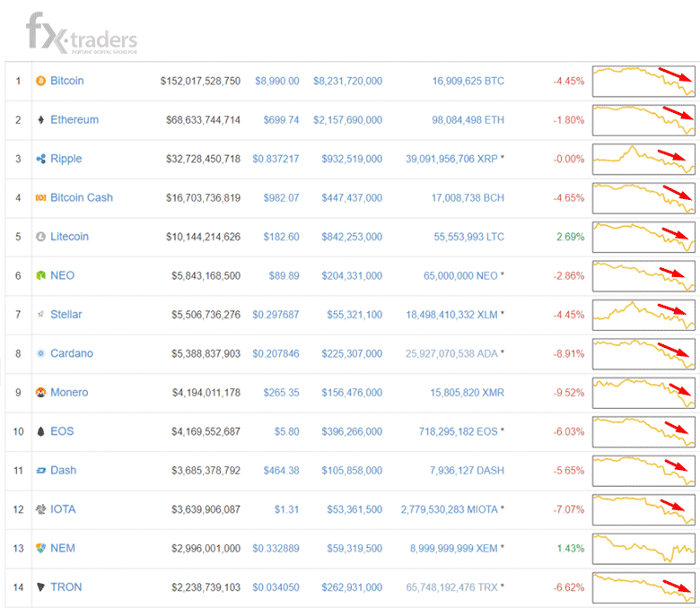Click supply 2,779,530,283 MIOTA
The height and width of the screenshot is (608, 700).
(x=450, y=509)
